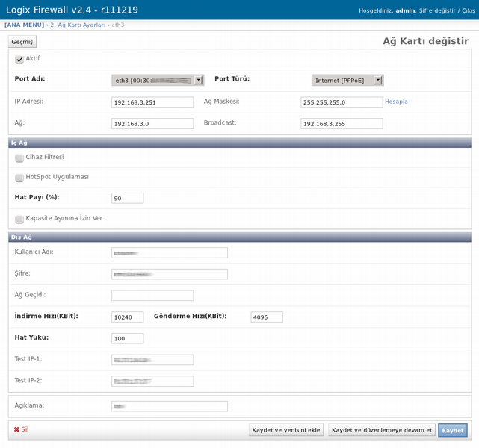Focus the IP Adresi field
Image resolution: width=479 pixels, height=448 pixels.
[x=152, y=102]
